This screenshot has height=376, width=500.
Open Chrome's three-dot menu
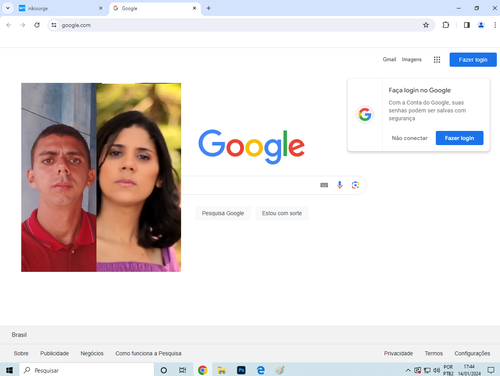pos(495,25)
